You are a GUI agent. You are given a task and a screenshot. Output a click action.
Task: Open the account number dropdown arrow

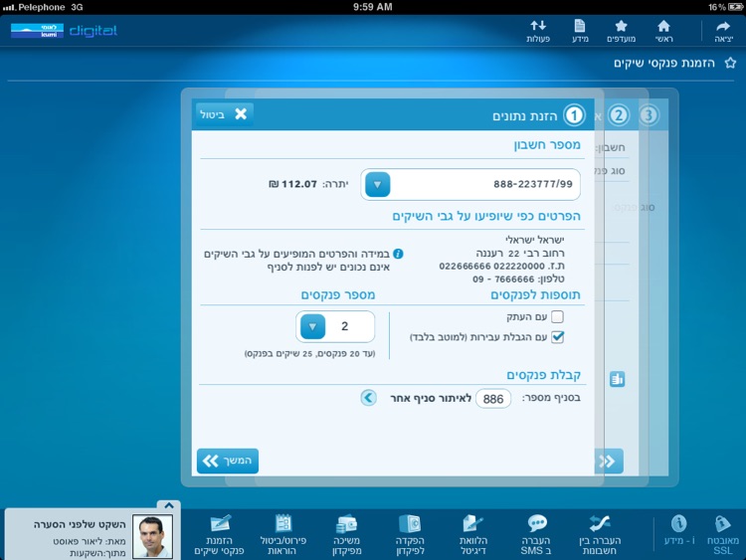[x=378, y=184]
